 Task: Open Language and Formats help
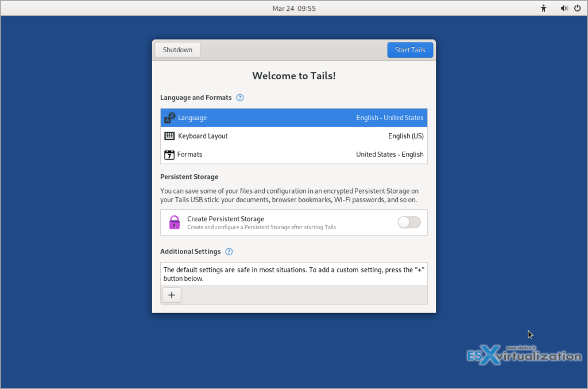coord(239,97)
